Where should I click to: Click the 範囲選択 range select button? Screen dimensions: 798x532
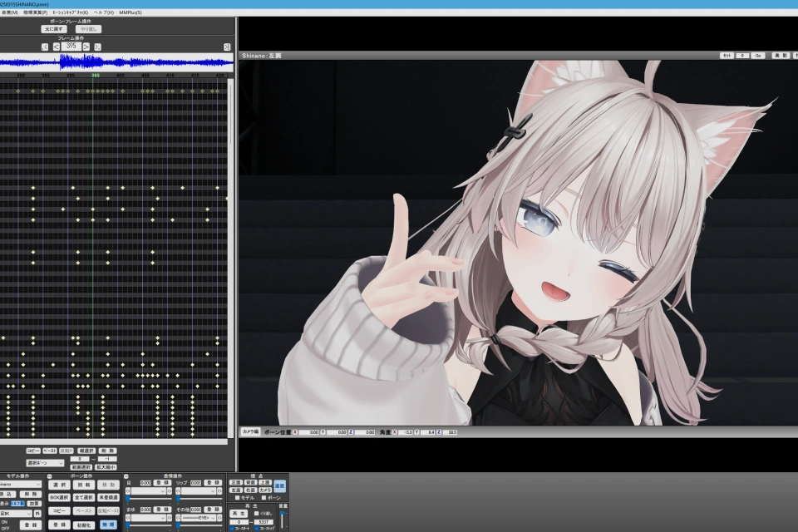(81, 467)
